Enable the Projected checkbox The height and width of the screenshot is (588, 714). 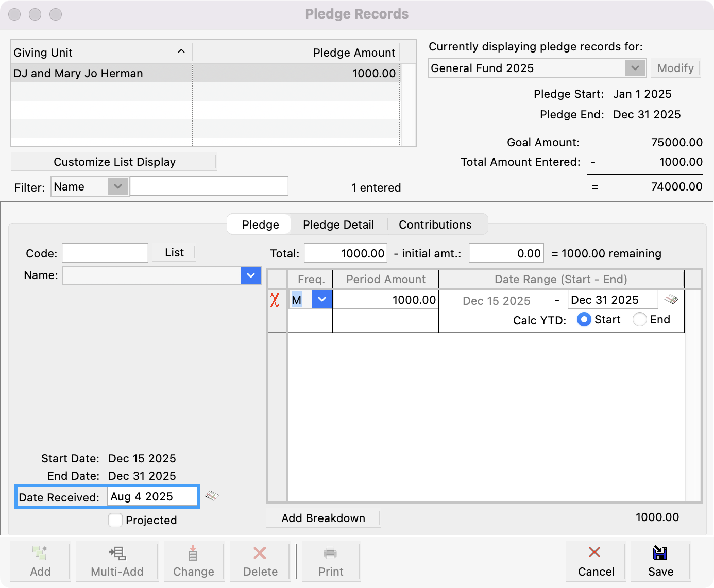click(x=115, y=520)
